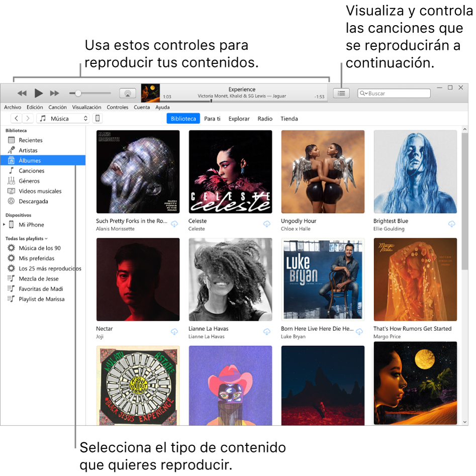Click the album grid scrollbar up arrow
The image size is (476, 476).
click(x=465, y=129)
